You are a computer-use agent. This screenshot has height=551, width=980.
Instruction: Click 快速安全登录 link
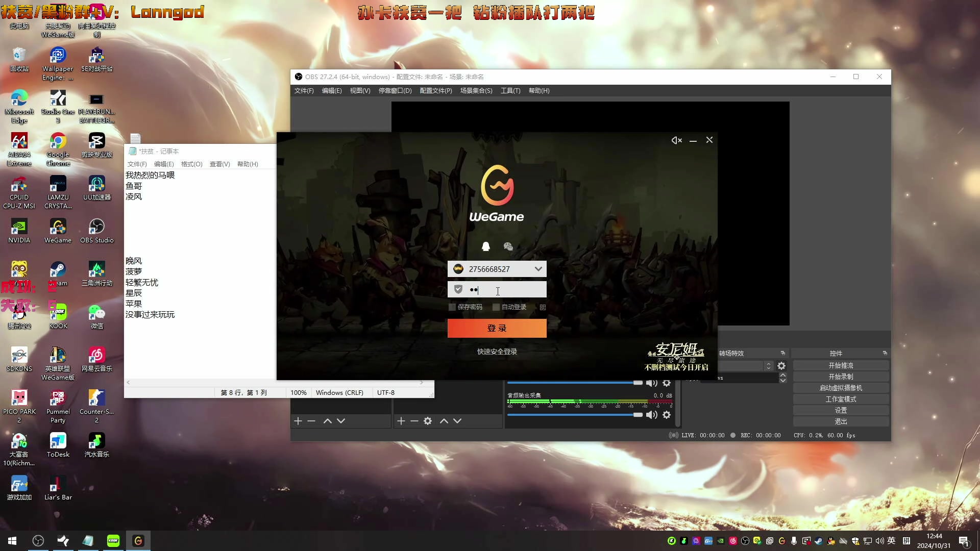pos(497,352)
